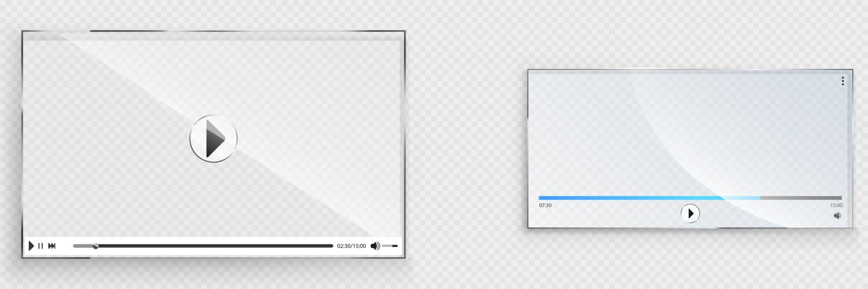Click the 07:30 elapsed time label
The image size is (868, 289).
click(x=545, y=205)
